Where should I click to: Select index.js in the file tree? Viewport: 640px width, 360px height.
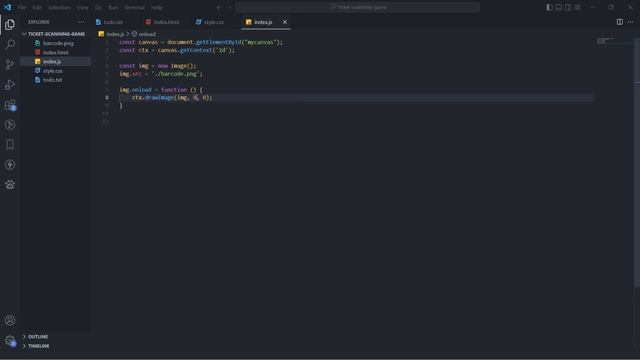pyautogui.click(x=56, y=62)
